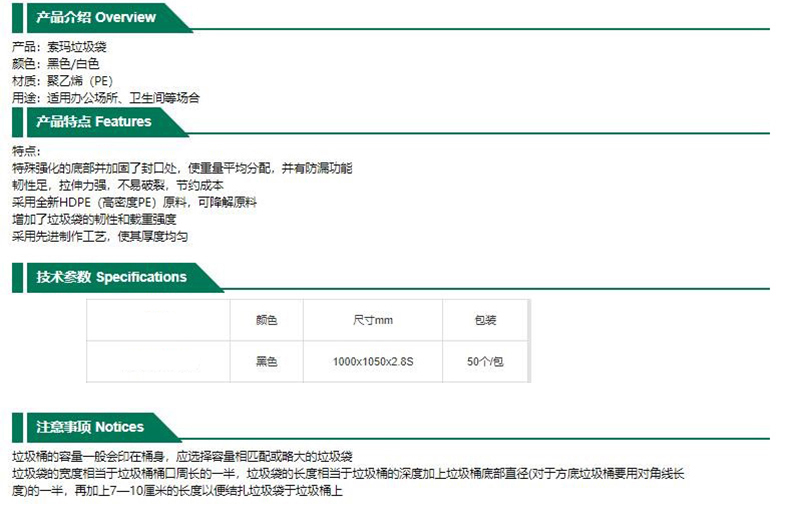Screen dimensions: 800x514
Task: Click the 产品介绍 Overview section header
Action: point(96,17)
